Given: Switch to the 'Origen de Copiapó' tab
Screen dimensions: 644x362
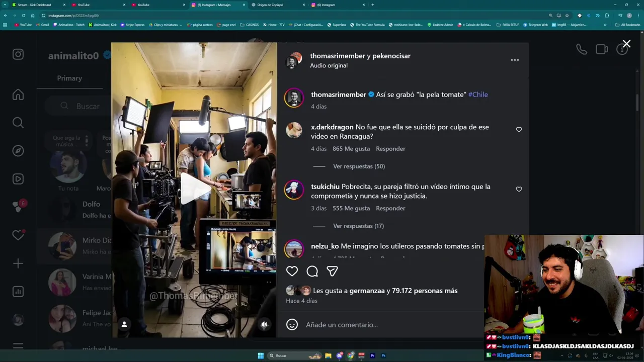Looking at the screenshot, I should [278, 5].
